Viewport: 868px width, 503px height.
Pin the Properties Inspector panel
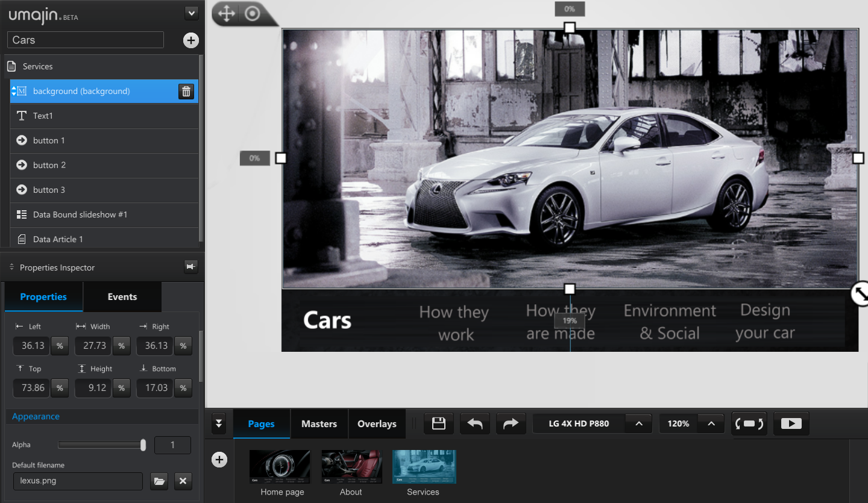click(x=190, y=266)
